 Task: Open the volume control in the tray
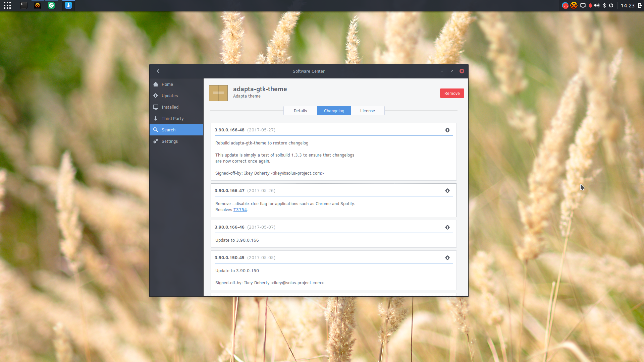tap(597, 5)
